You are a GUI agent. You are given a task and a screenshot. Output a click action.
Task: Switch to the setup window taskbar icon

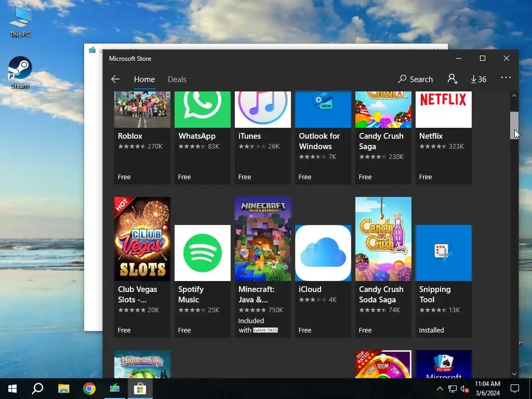[x=115, y=389]
